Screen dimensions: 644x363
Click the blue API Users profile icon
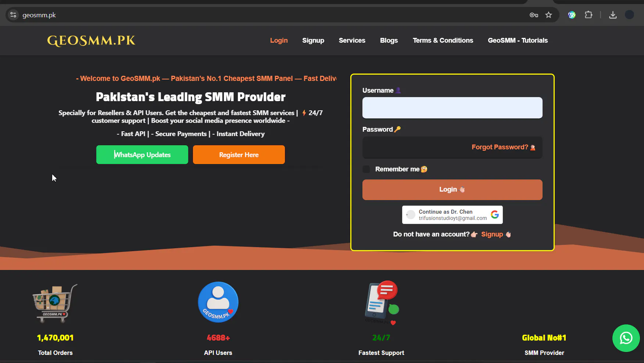(x=218, y=302)
